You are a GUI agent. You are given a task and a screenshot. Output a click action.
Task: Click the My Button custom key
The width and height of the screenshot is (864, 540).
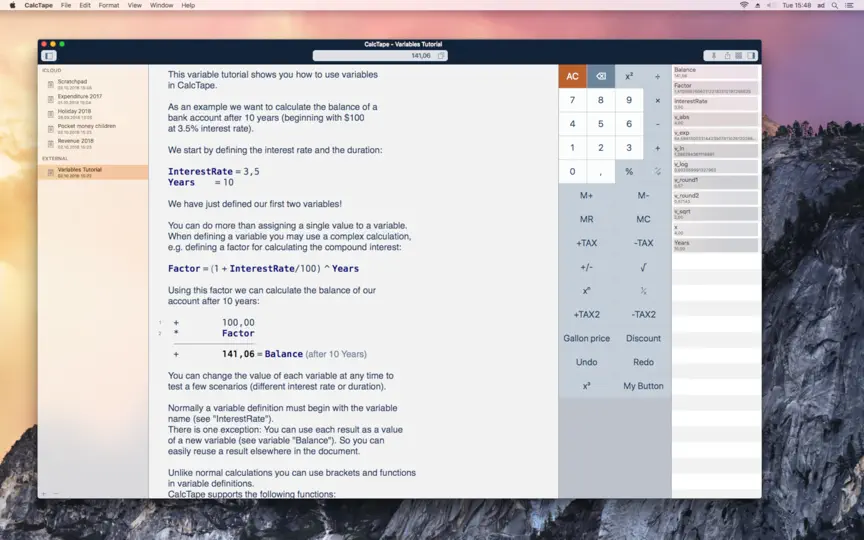click(x=643, y=386)
